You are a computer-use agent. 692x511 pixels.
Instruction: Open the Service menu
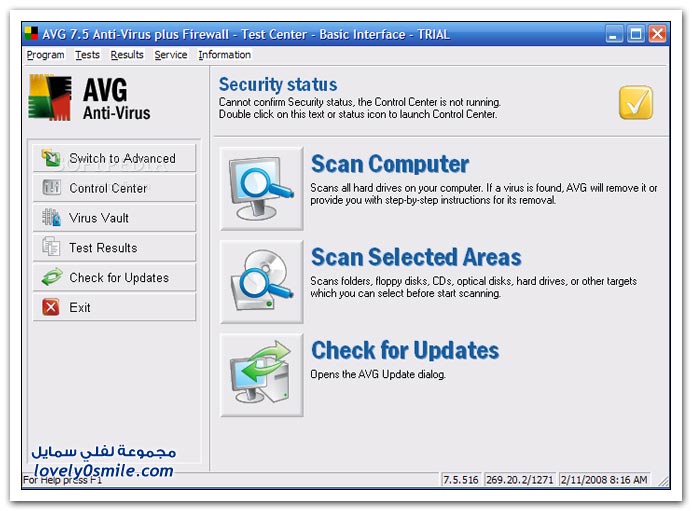pyautogui.click(x=171, y=55)
